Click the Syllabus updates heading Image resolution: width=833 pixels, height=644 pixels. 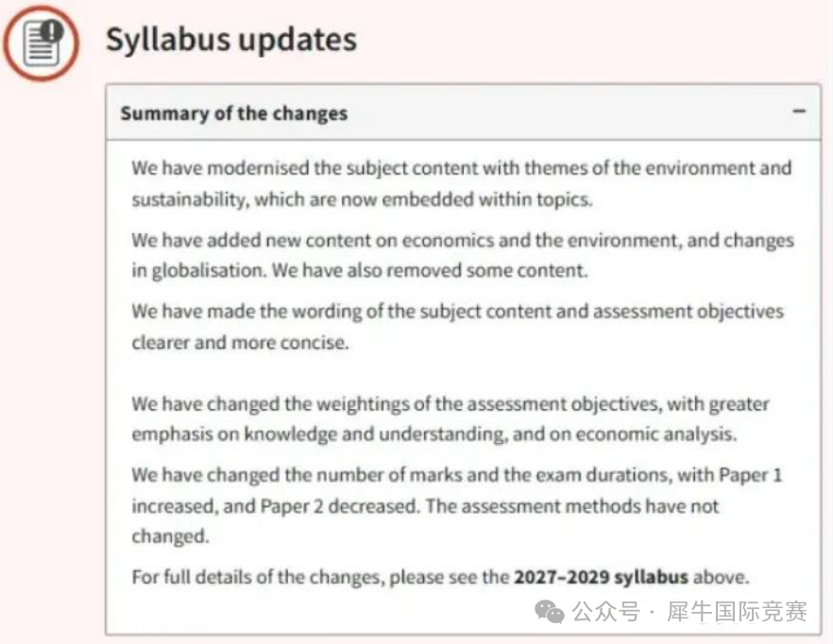(231, 39)
